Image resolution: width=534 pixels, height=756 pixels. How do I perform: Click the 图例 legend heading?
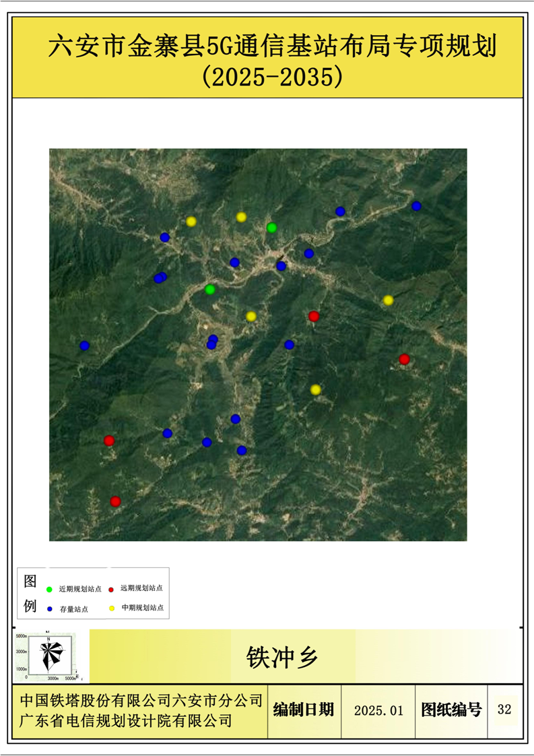[30, 593]
